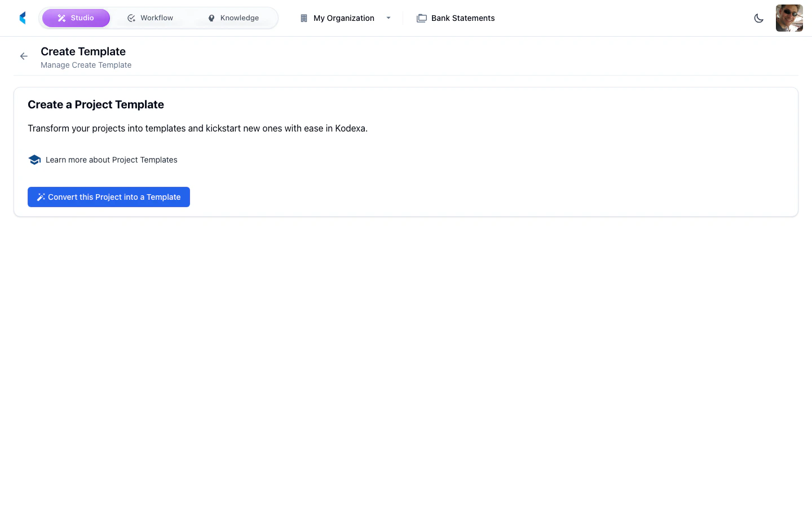
Task: Toggle dark mode with the moon icon
Action: [758, 18]
